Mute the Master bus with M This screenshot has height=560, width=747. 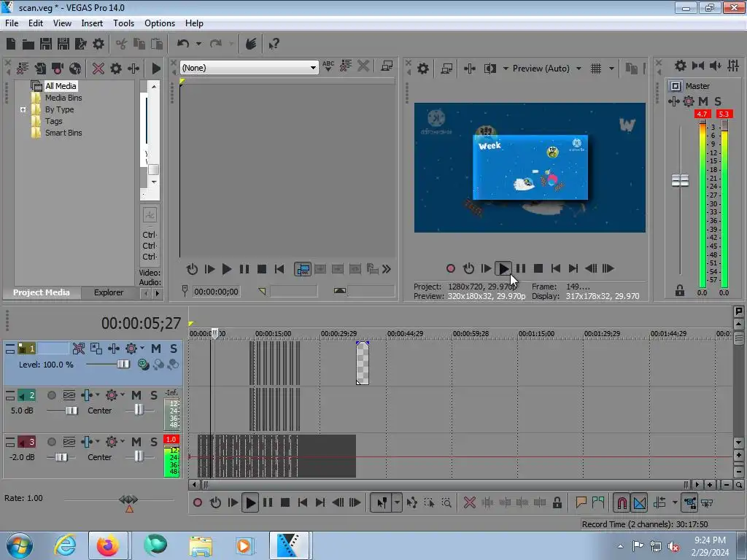[x=703, y=101]
